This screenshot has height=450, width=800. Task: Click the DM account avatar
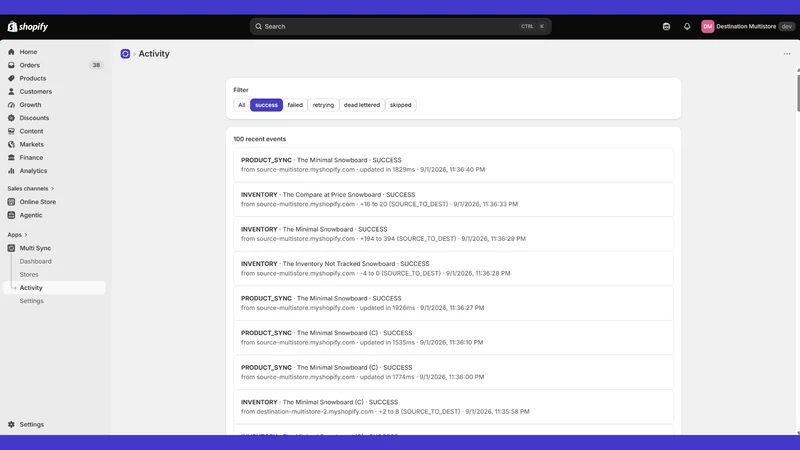click(707, 27)
